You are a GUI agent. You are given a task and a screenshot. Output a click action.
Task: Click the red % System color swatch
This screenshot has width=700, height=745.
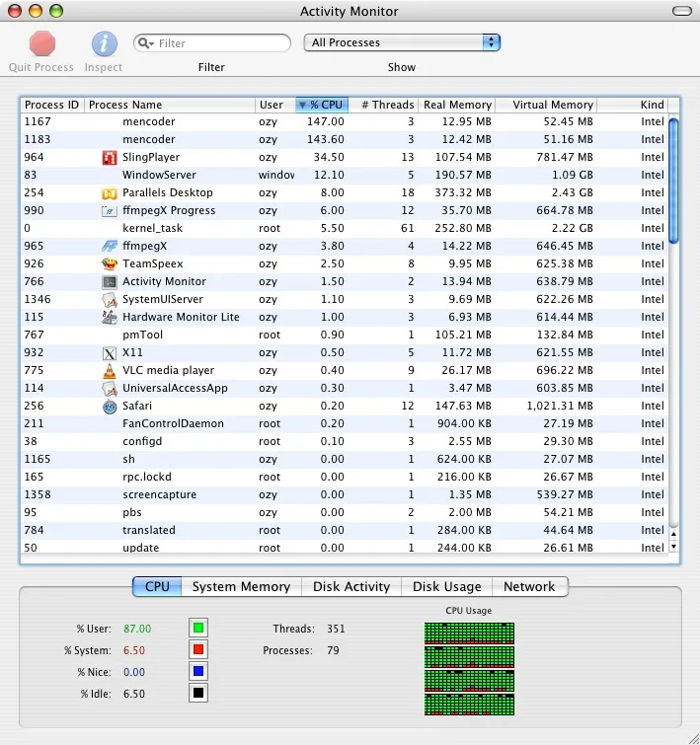click(x=198, y=650)
